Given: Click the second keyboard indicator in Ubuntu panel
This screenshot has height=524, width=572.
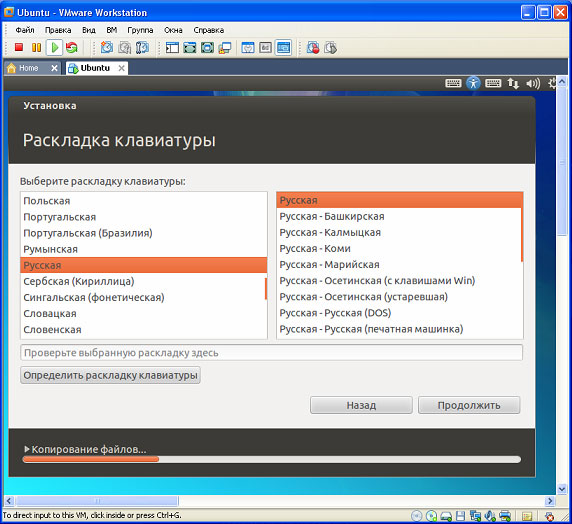Looking at the screenshot, I should (493, 83).
